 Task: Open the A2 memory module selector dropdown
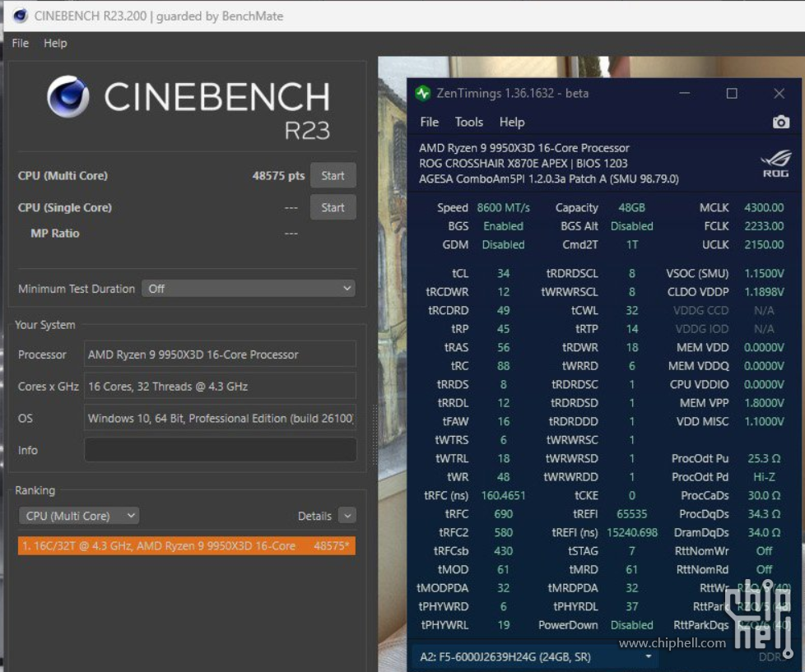535,656
